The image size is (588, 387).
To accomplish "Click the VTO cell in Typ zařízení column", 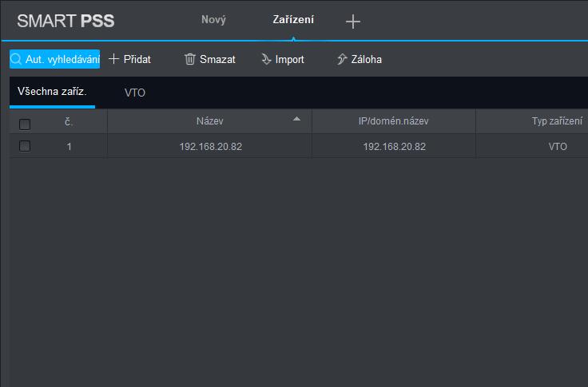I will 558,147.
